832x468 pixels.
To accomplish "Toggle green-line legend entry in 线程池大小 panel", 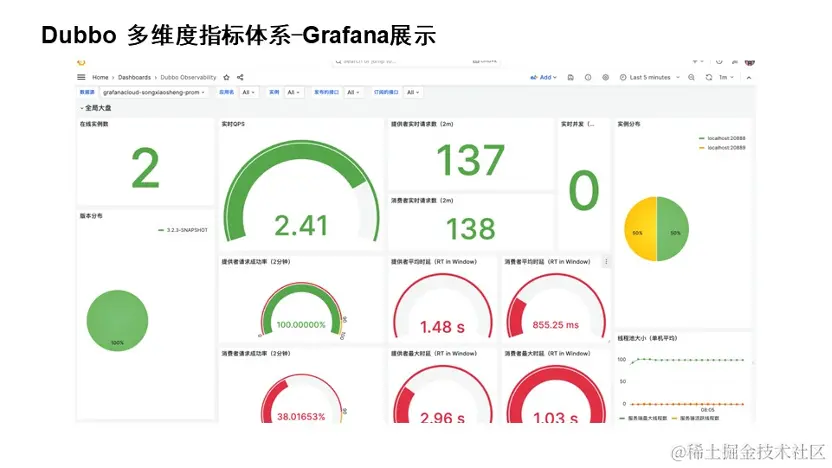I will (643, 419).
